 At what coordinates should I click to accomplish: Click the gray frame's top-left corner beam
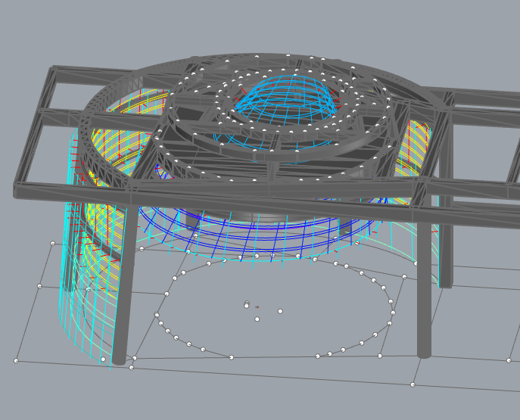point(54,70)
